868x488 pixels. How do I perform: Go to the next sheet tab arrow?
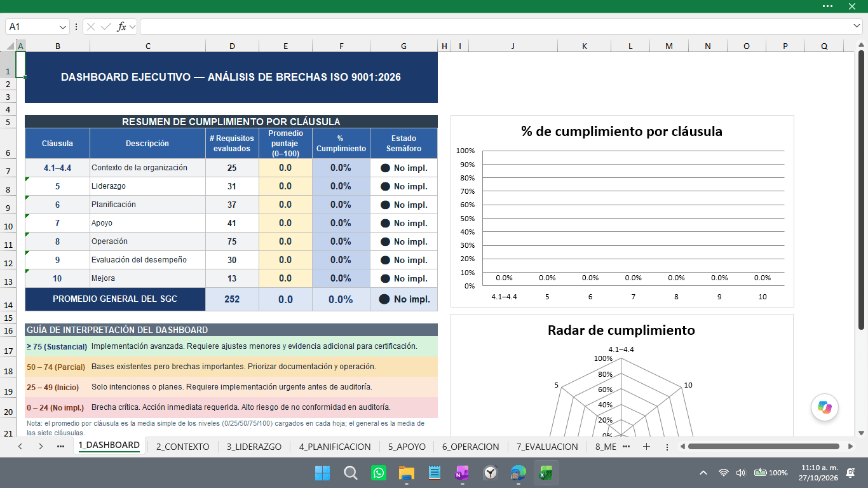tap(41, 447)
